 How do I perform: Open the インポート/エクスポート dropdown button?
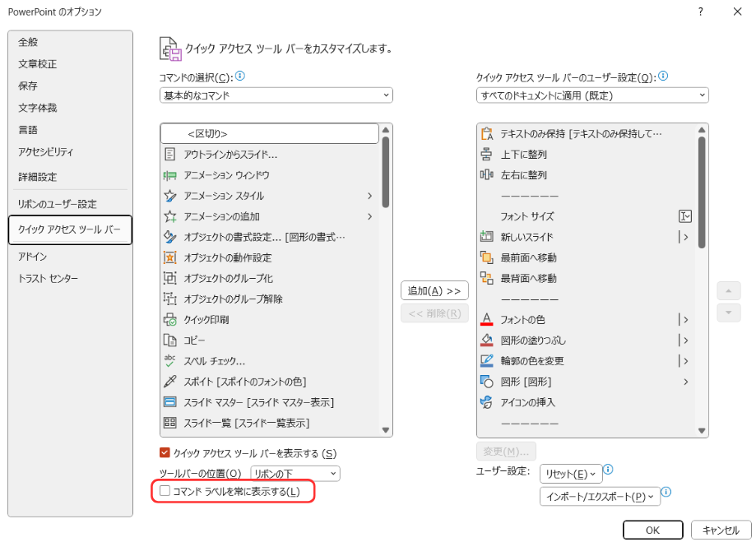pyautogui.click(x=600, y=496)
